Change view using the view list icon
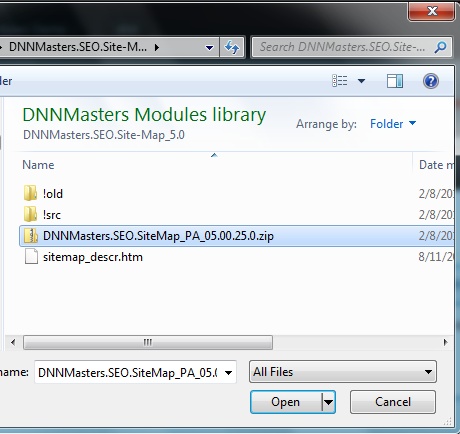This screenshot has width=460, height=434. pos(340,81)
